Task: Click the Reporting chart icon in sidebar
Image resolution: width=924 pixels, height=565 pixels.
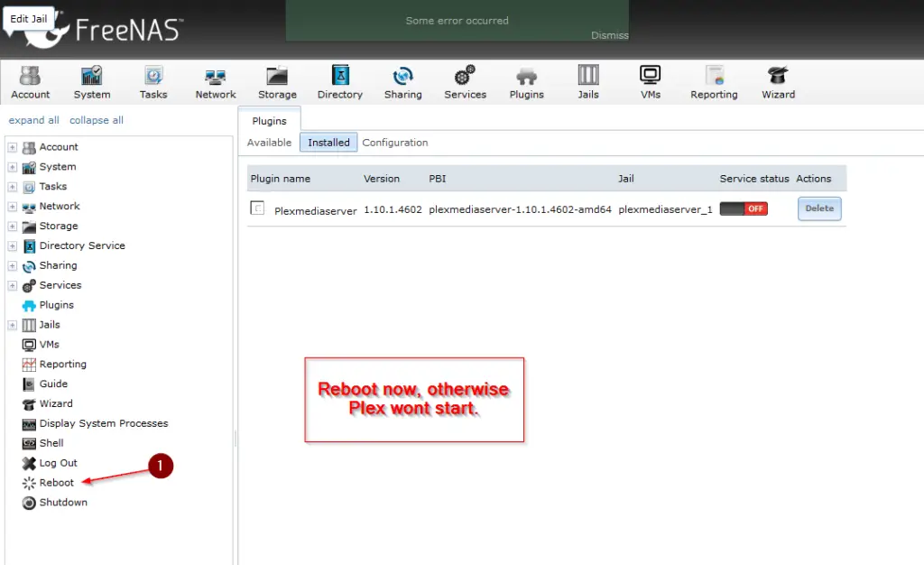Action: 29,364
